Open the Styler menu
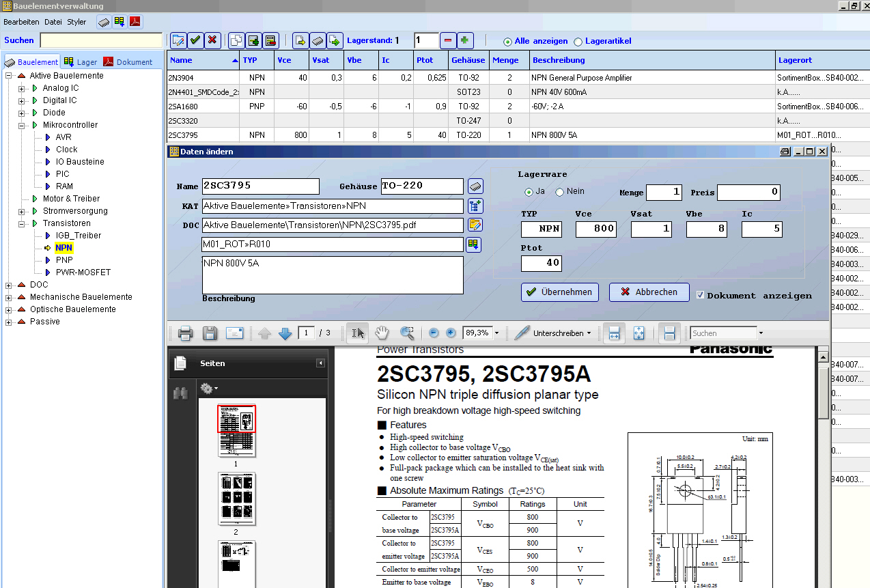The height and width of the screenshot is (588, 870). click(x=76, y=22)
